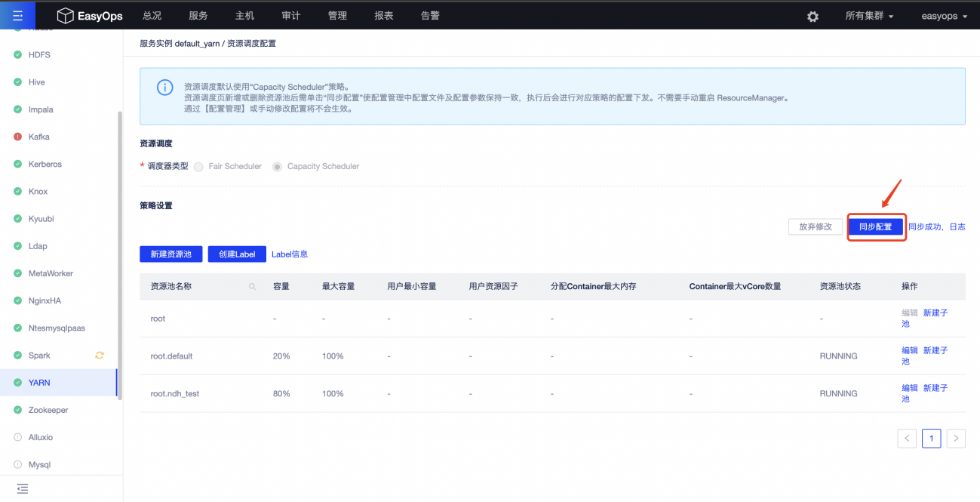Screen dimensions: 980x502
Task: Click the EasyOps cube logo
Action: (x=66, y=16)
